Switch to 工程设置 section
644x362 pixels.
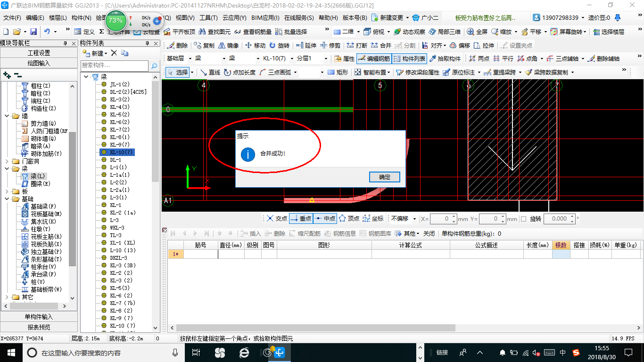click(39, 53)
